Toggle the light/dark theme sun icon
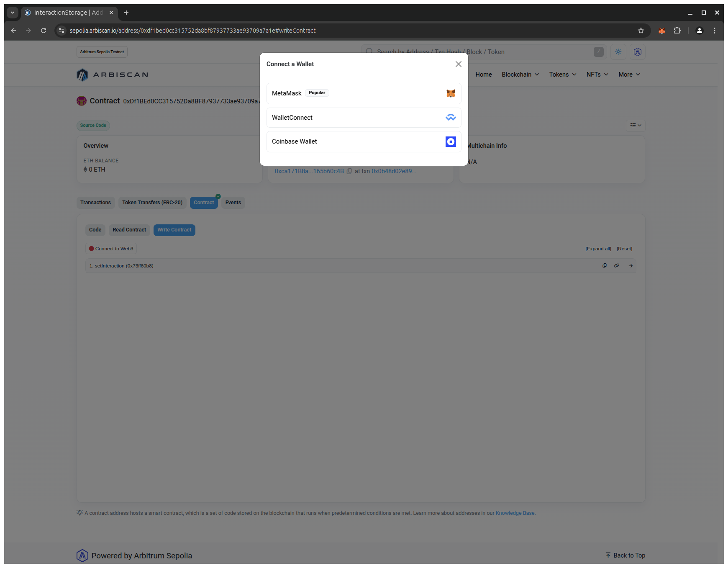This screenshot has width=728, height=568. coord(618,52)
